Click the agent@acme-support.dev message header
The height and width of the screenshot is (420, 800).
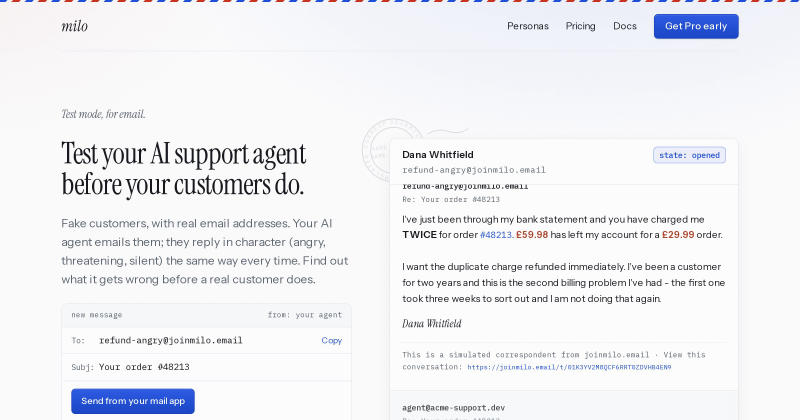point(454,408)
